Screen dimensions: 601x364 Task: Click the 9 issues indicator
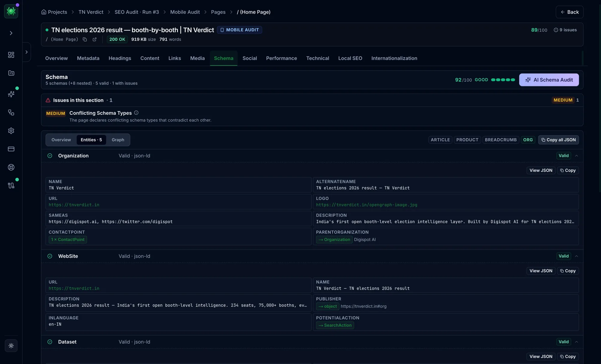(x=565, y=30)
